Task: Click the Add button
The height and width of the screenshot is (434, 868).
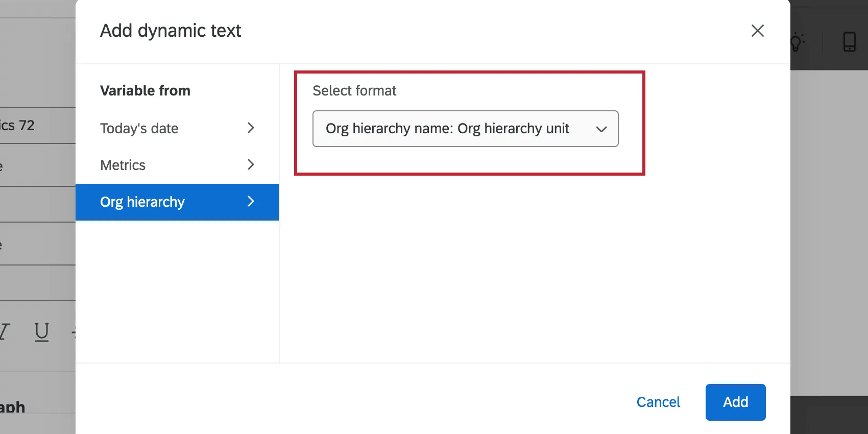Action: [735, 402]
